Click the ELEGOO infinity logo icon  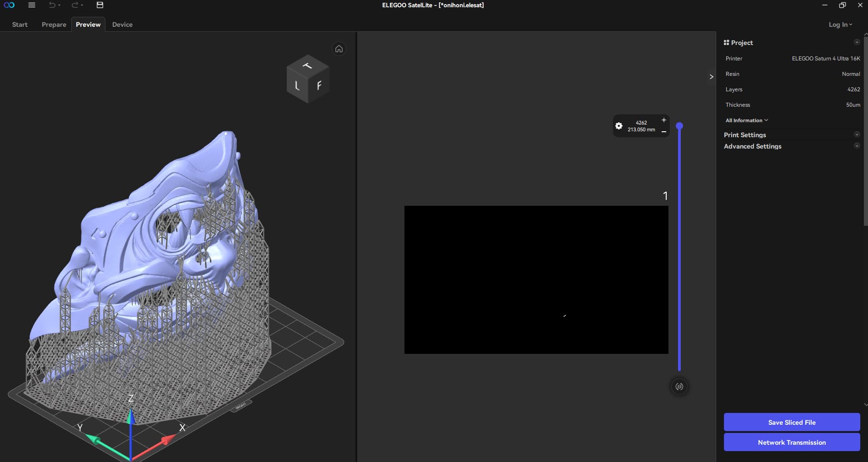[x=9, y=5]
